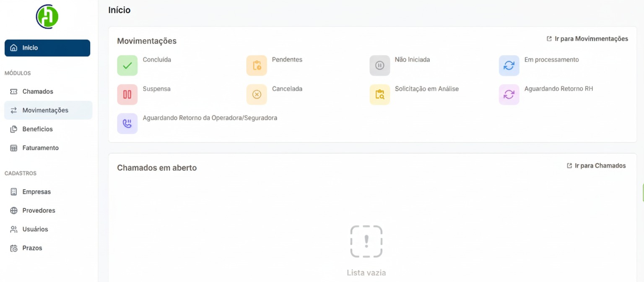This screenshot has width=644, height=282.
Task: Click the Cancelada status icon
Action: pyautogui.click(x=257, y=94)
